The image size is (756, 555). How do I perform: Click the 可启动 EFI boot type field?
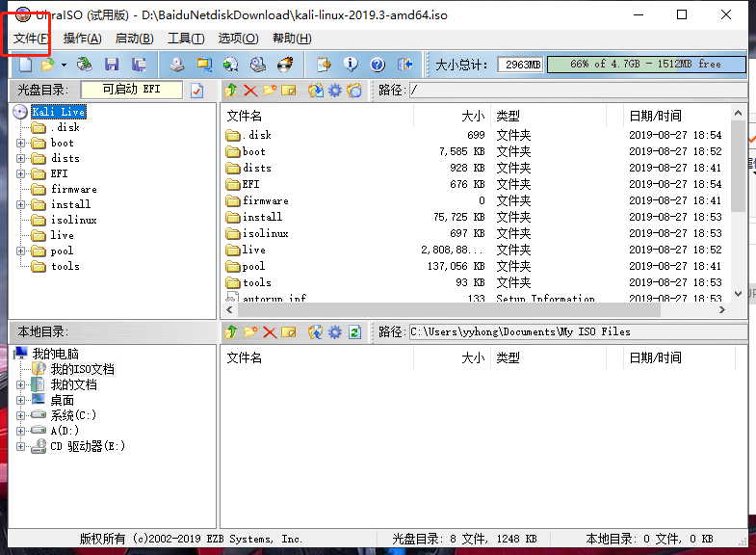point(132,90)
